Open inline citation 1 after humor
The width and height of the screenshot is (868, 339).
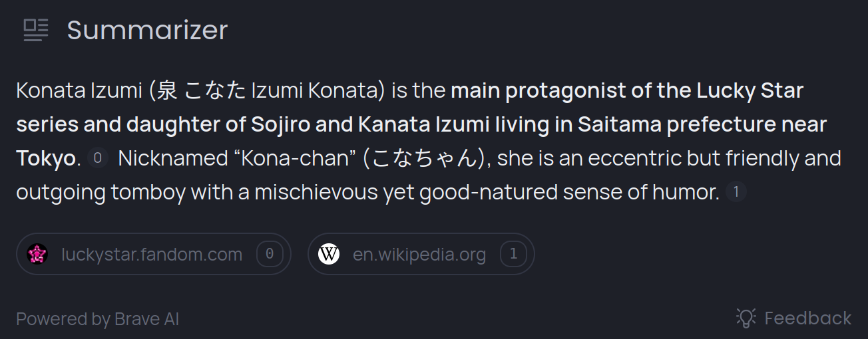pos(736,192)
